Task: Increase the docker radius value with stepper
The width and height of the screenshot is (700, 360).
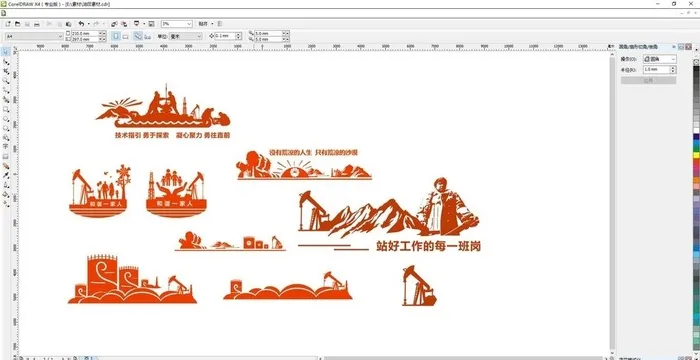Action: click(673, 68)
